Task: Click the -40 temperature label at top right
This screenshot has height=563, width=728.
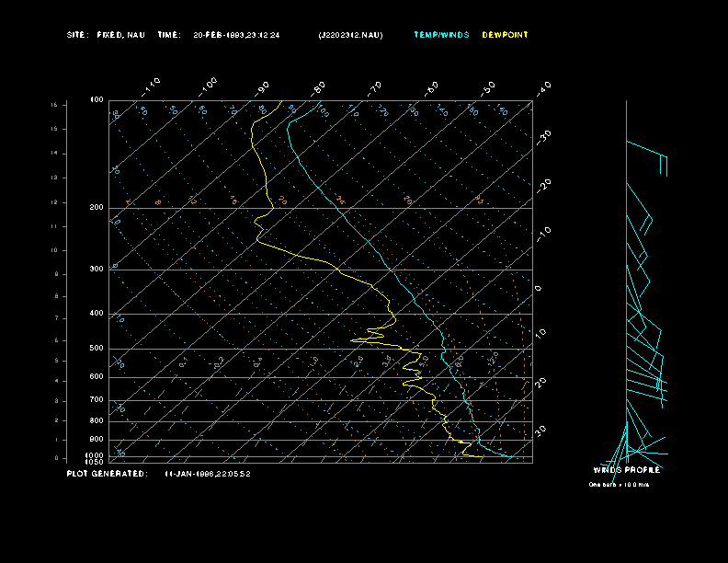Action: coord(544,87)
